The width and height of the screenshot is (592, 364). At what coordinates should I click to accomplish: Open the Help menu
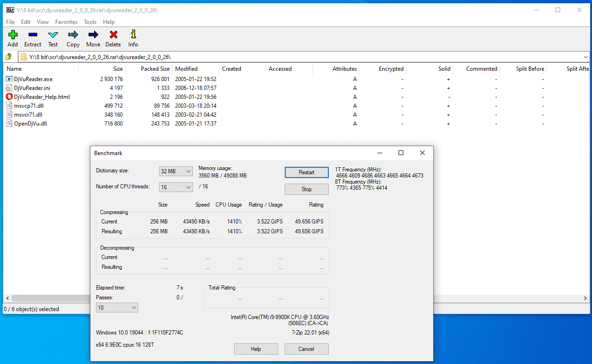(109, 22)
